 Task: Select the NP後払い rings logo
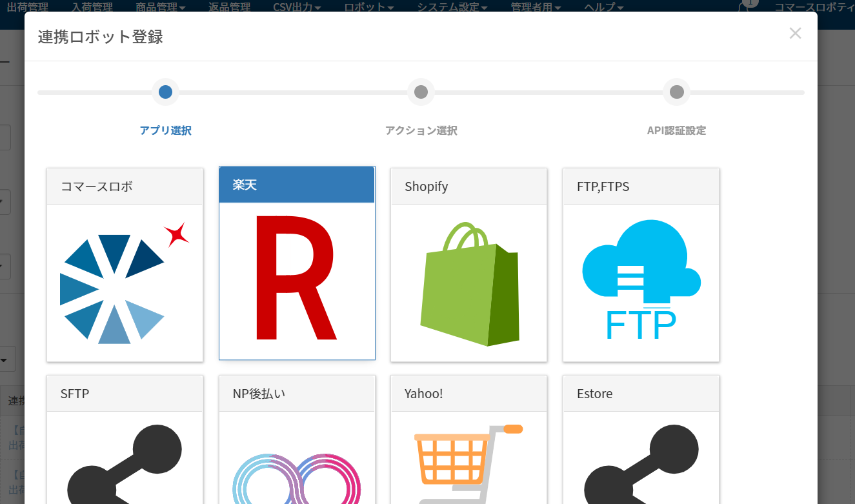(x=297, y=479)
